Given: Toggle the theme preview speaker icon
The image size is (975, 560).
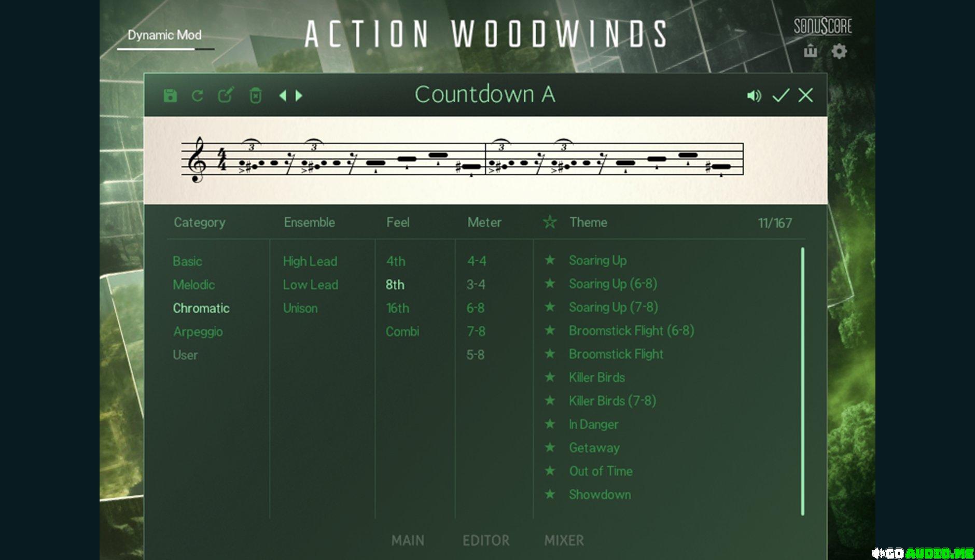Looking at the screenshot, I should tap(754, 95).
